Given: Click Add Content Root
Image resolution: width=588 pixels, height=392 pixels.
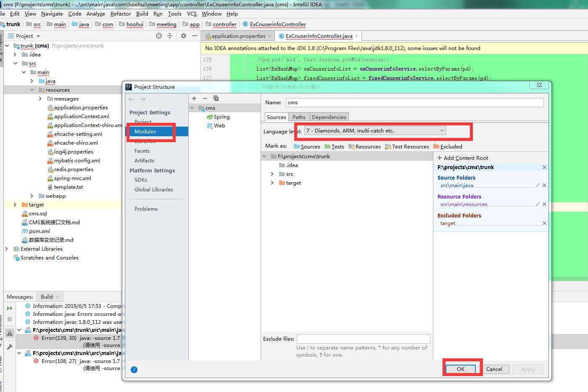Looking at the screenshot, I should [463, 158].
